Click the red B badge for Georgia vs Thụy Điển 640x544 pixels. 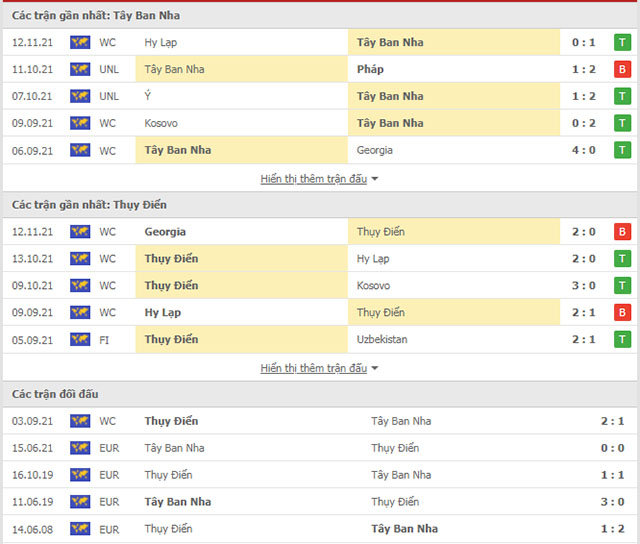(x=622, y=232)
